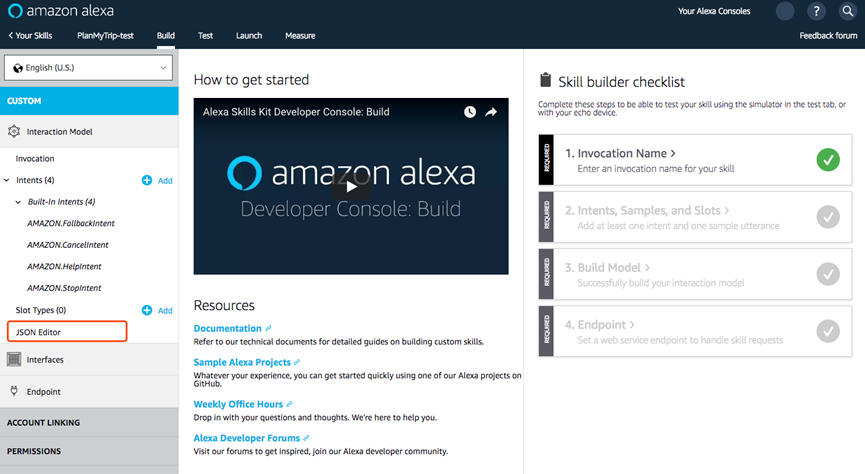Switch to the Test tab
Screen dimensions: 865x474
pyautogui.click(x=205, y=35)
